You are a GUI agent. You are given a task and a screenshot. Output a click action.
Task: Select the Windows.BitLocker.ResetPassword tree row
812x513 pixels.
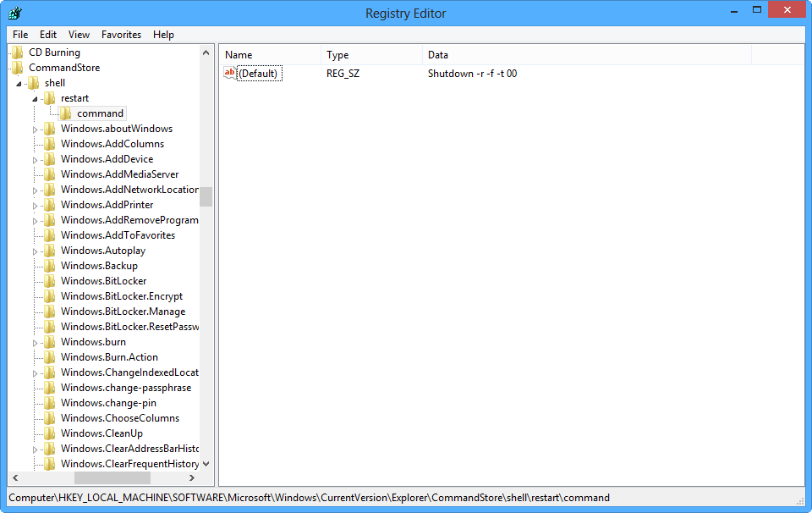pos(129,327)
